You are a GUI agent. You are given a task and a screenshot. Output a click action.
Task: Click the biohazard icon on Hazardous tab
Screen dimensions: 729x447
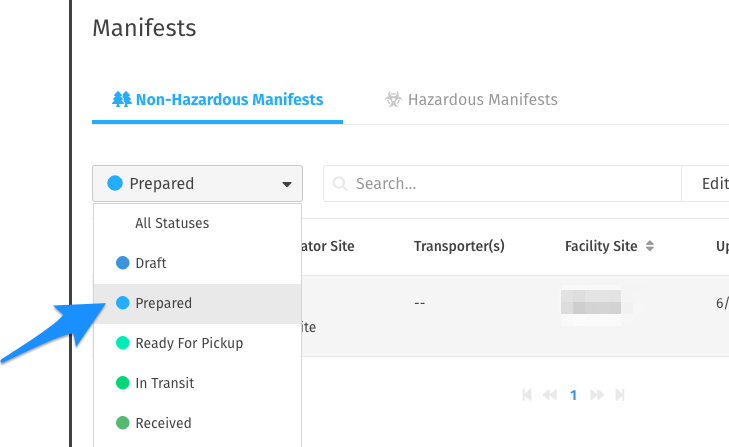pos(393,100)
